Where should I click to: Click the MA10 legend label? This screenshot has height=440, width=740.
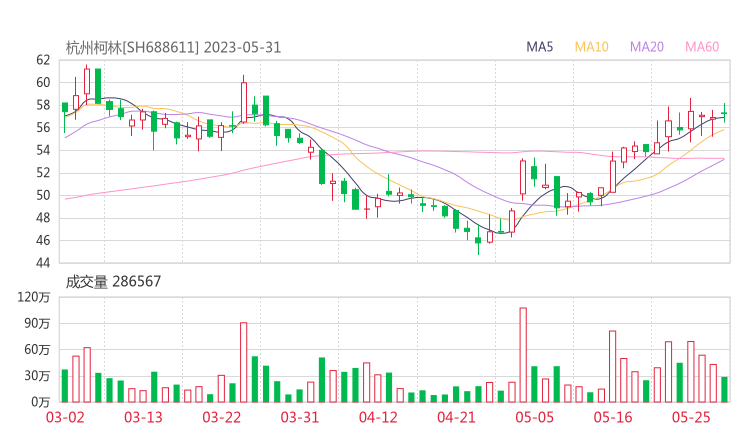click(591, 47)
